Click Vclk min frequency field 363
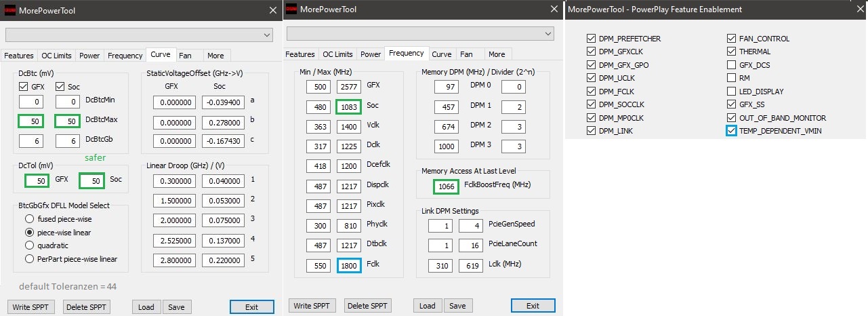The height and width of the screenshot is (316, 868). pyautogui.click(x=318, y=127)
